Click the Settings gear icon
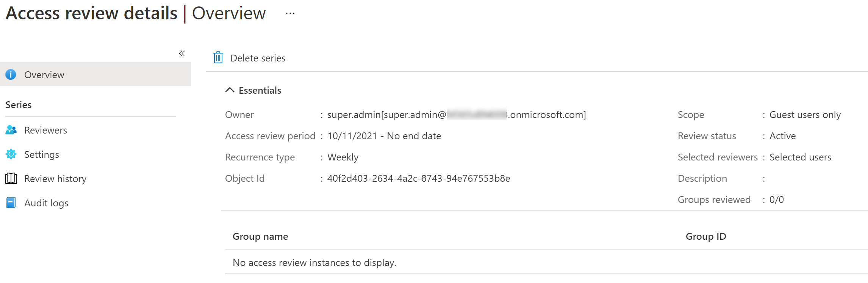Screen dimensions: 868x283 point(11,154)
